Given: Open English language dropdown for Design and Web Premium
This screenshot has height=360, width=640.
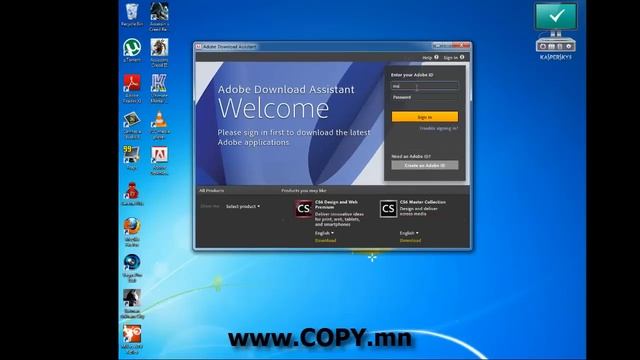Looking at the screenshot, I should (x=324, y=233).
